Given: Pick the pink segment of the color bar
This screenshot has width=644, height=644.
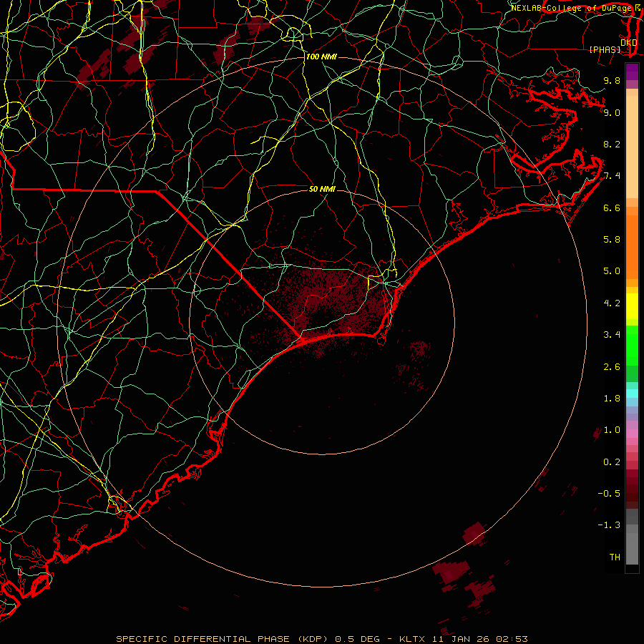Looking at the screenshot, I should 632,434.
